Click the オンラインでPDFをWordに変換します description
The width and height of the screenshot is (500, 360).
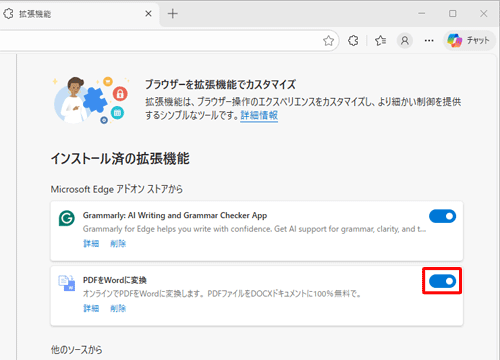(x=222, y=294)
